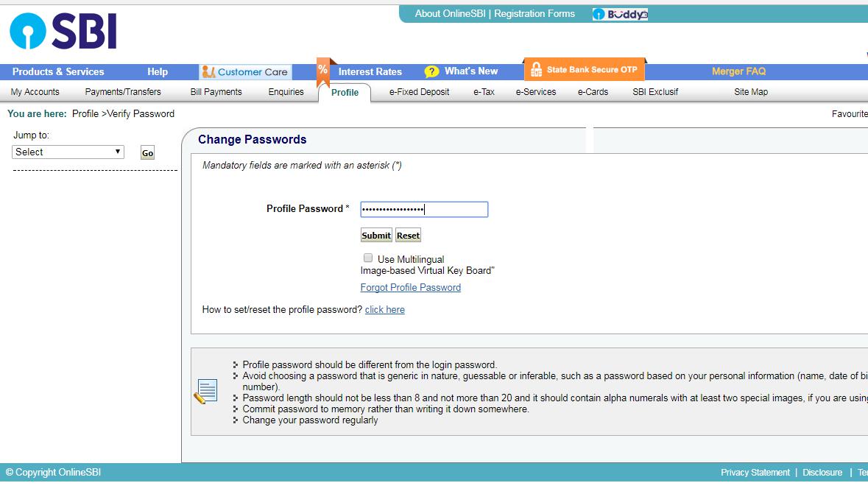Click the 'Change your password regularly' tip
868x494 pixels.
[310, 420]
